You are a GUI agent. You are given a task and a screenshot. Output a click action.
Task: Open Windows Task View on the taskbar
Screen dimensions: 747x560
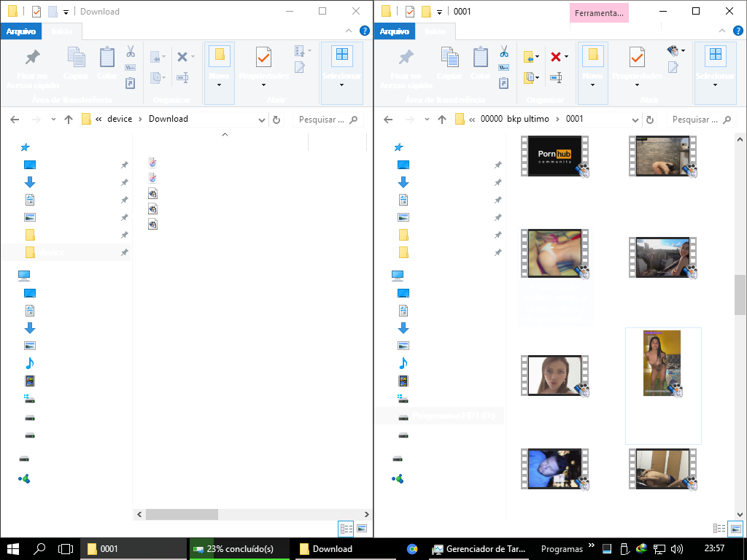66,549
